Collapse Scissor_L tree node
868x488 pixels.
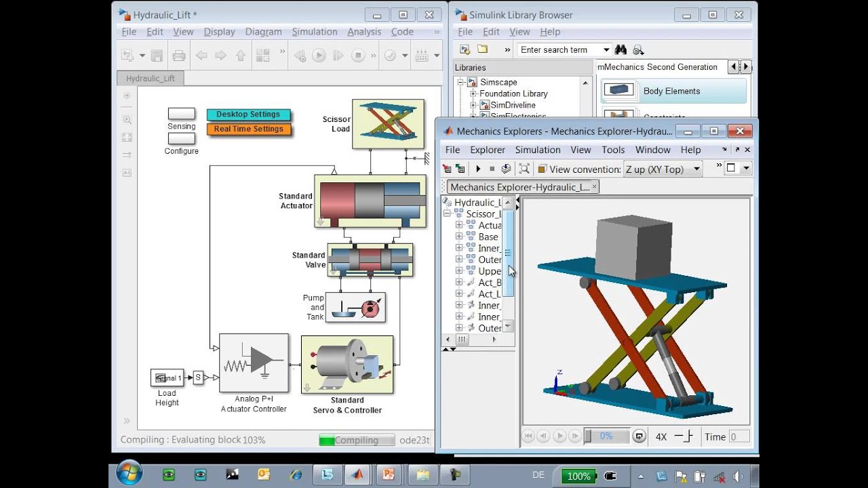[x=448, y=213]
